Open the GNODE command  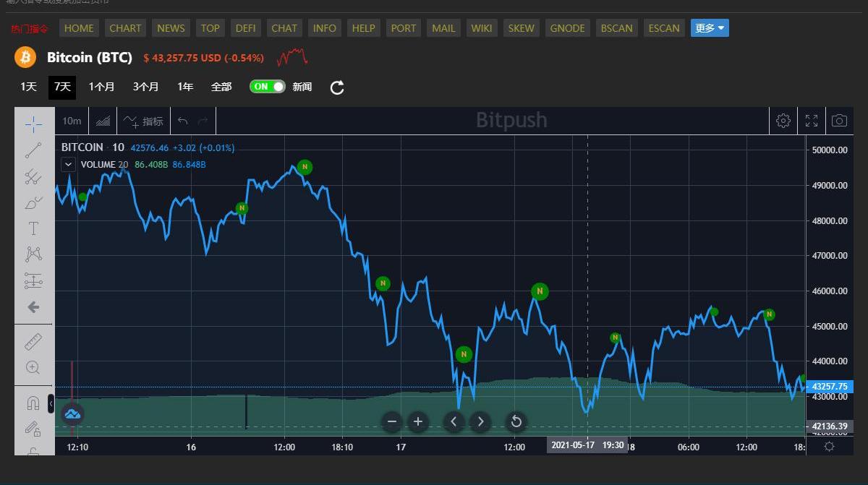coord(567,28)
